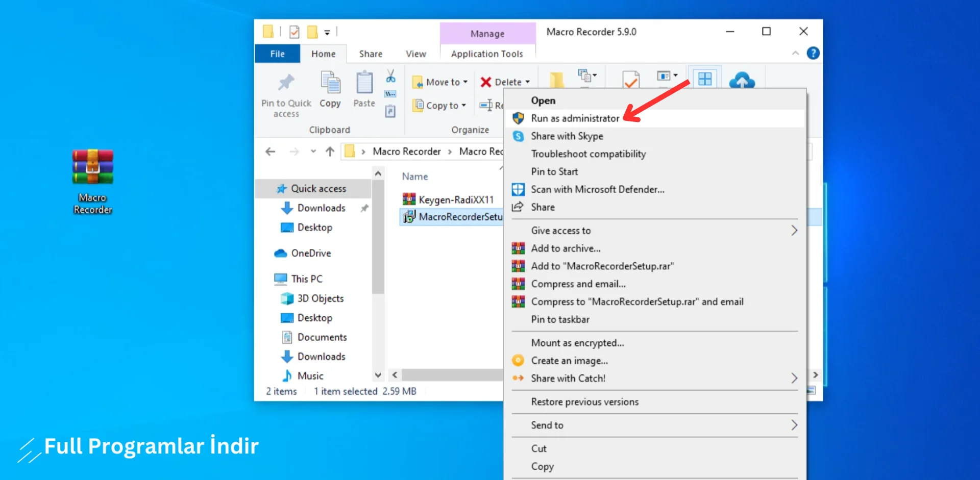Choose Share with Skype

tap(655, 136)
